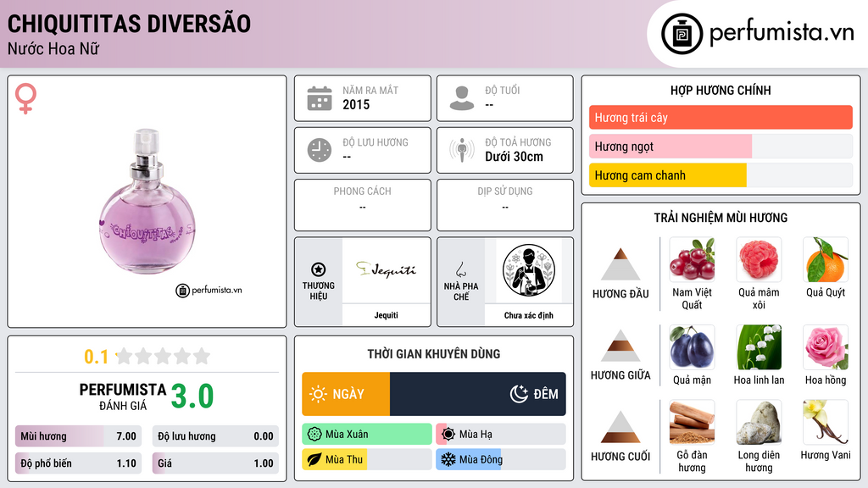The height and width of the screenshot is (488, 868).
Task: Click the Hương giữa pyramid icon
Action: 620,346
